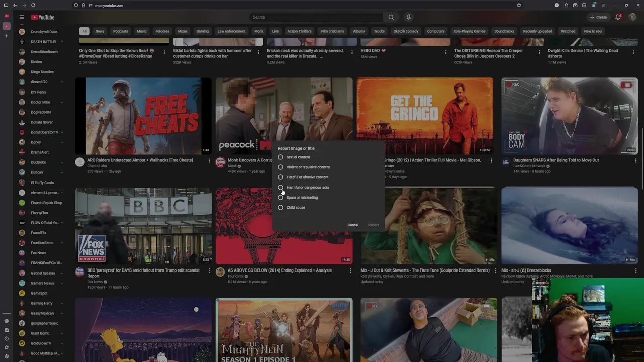
Task: Open more options for Flute Tune mix
Action: click(x=495, y=271)
